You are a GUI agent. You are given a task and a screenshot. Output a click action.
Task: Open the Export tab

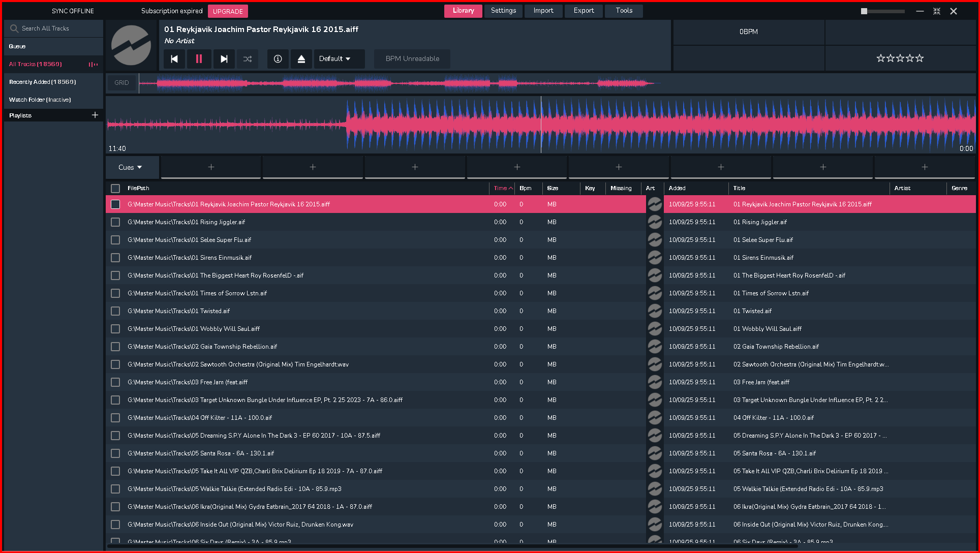tap(583, 11)
